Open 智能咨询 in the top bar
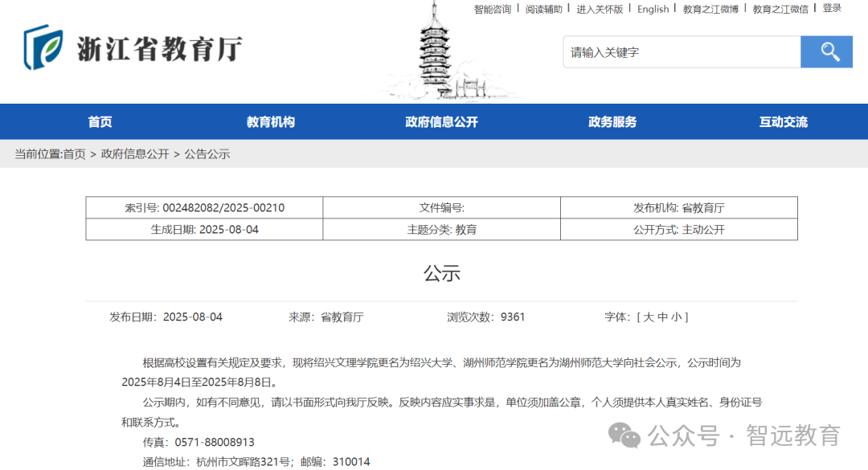 tap(492, 9)
